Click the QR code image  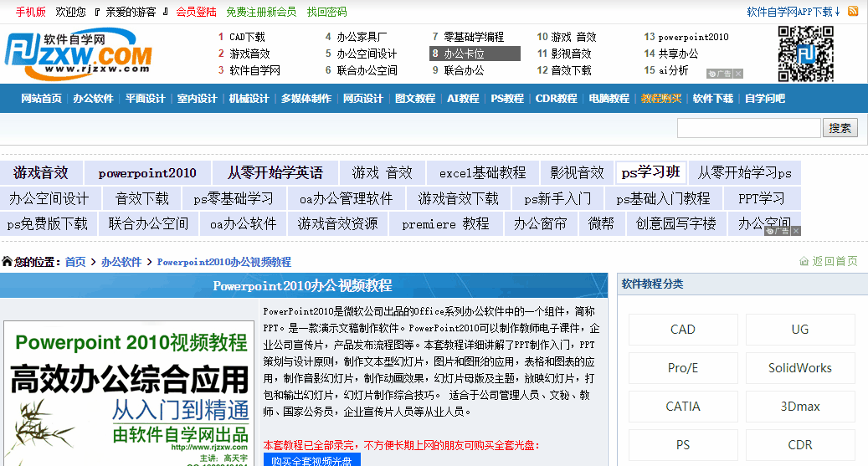coord(805,54)
